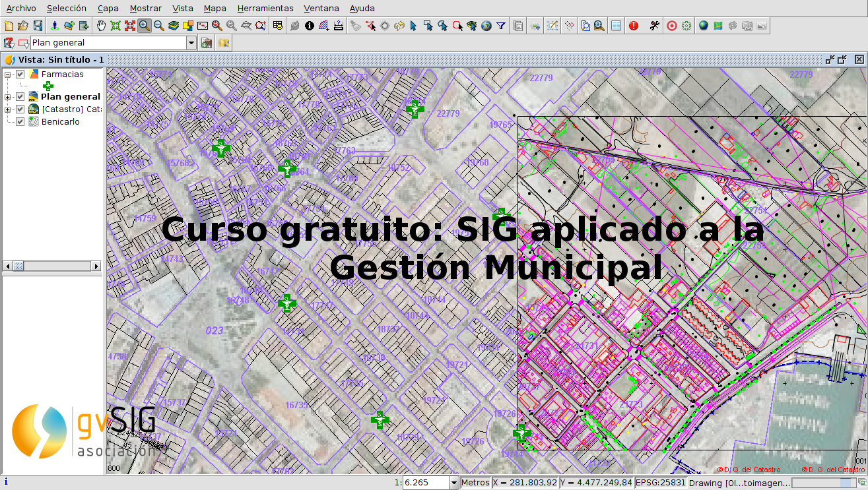Select the [Catastro] layer name
868x490 pixels.
(71, 109)
